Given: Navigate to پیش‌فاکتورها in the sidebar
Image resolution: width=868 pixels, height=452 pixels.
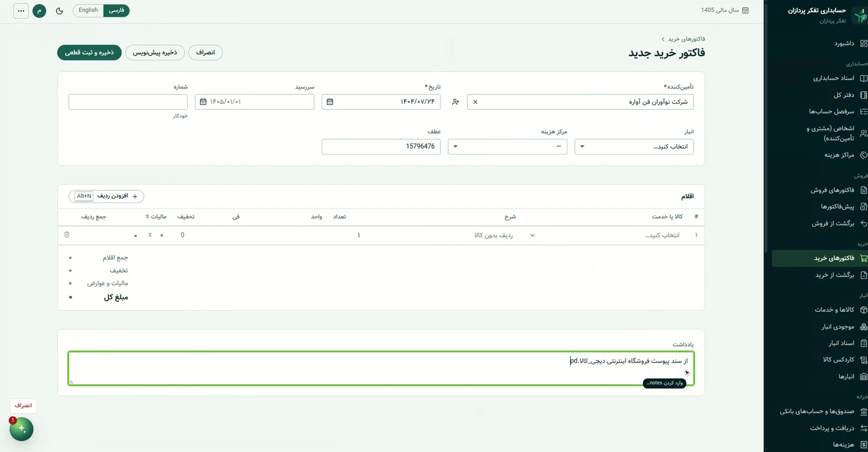Looking at the screenshot, I should point(820,206).
